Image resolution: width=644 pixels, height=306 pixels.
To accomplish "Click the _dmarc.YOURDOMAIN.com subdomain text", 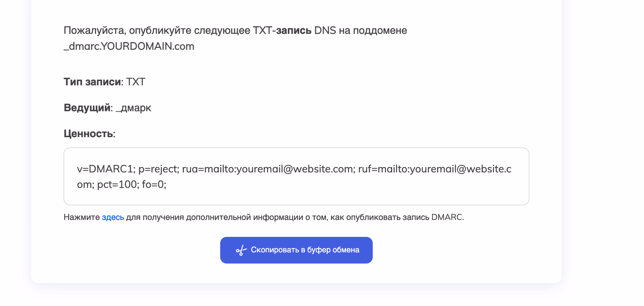I will (x=129, y=46).
